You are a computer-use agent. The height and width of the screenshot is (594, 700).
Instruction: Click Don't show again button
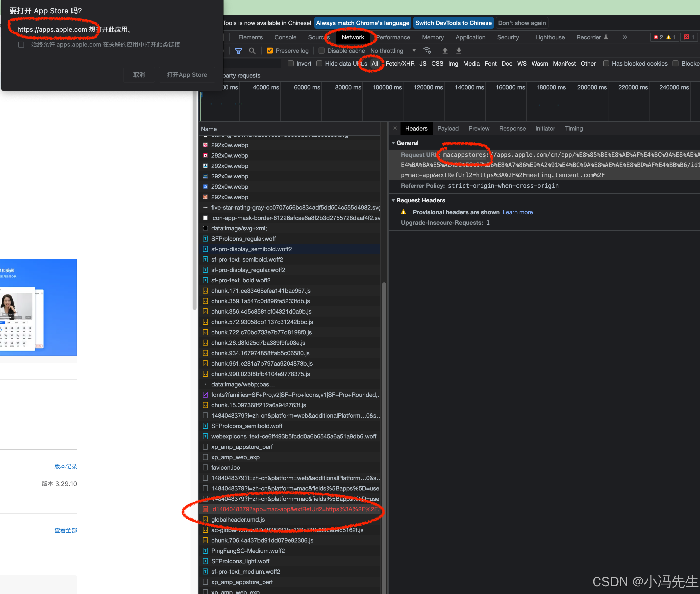coord(522,23)
